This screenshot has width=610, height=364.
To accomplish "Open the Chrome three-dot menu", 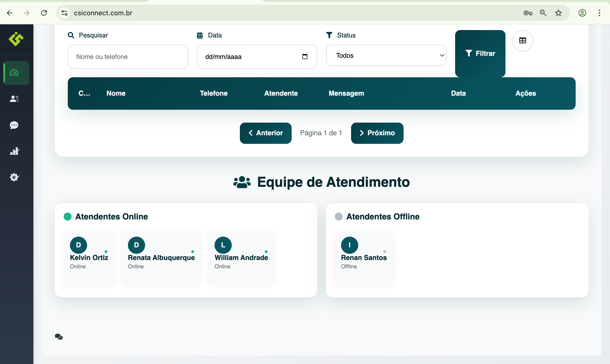I will 599,13.
